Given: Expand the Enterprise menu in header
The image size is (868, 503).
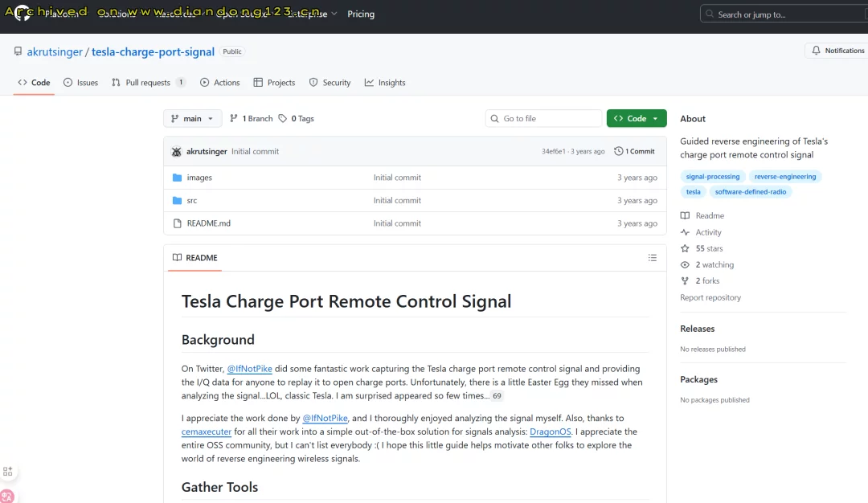Looking at the screenshot, I should coord(313,14).
